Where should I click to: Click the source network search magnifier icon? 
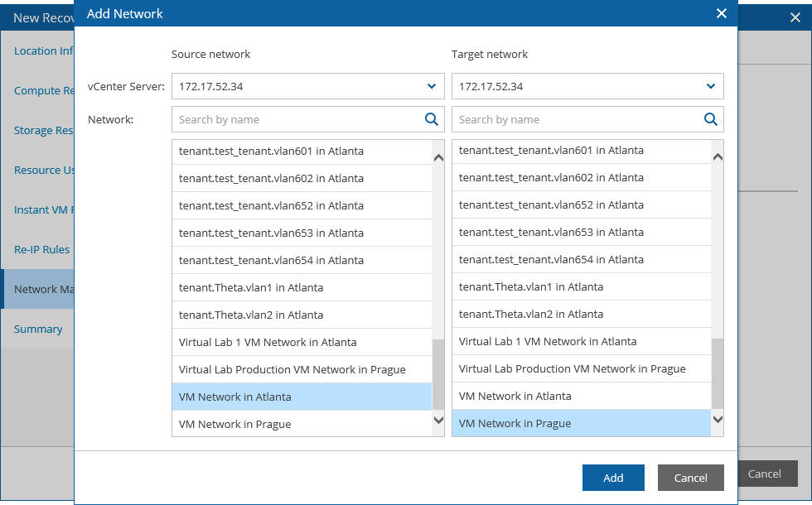tap(431, 119)
